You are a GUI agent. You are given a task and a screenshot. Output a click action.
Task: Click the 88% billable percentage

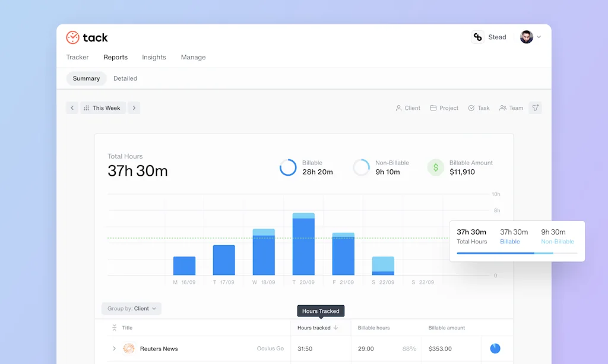409,349
